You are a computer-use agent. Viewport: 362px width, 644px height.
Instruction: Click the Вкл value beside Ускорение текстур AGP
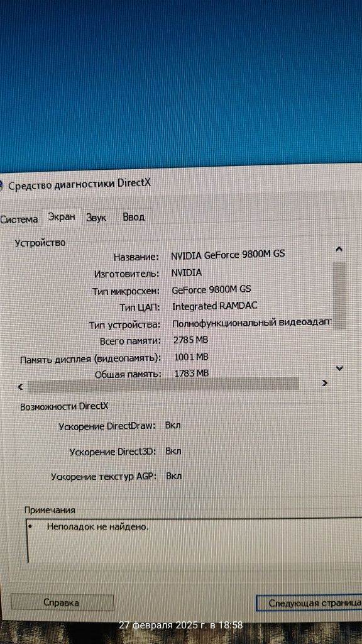tap(173, 477)
